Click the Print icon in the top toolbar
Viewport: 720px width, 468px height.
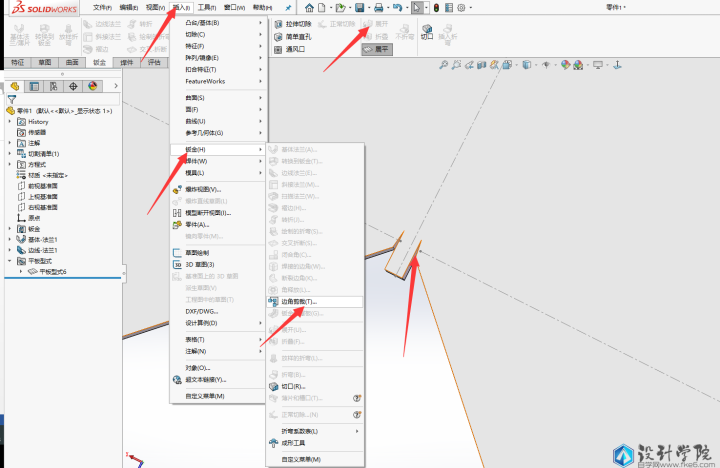[x=379, y=7]
